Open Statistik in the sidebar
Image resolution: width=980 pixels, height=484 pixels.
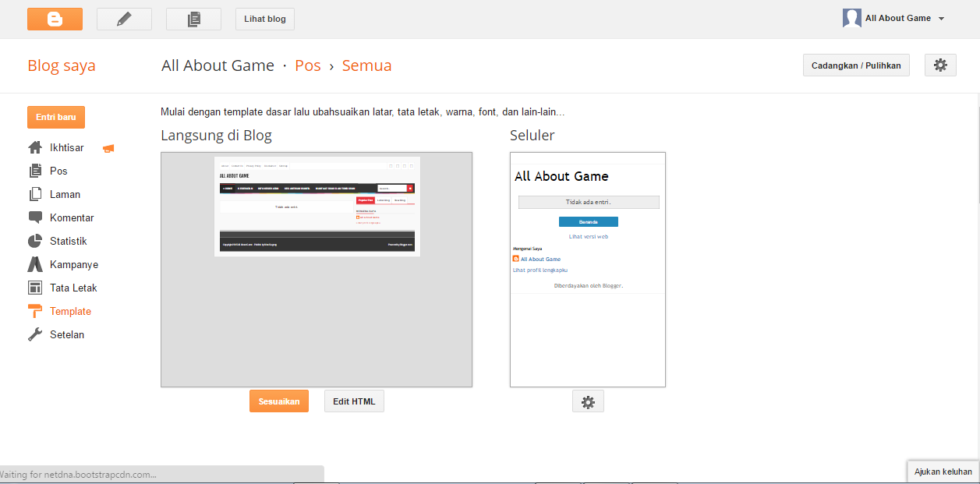pyautogui.click(x=69, y=241)
